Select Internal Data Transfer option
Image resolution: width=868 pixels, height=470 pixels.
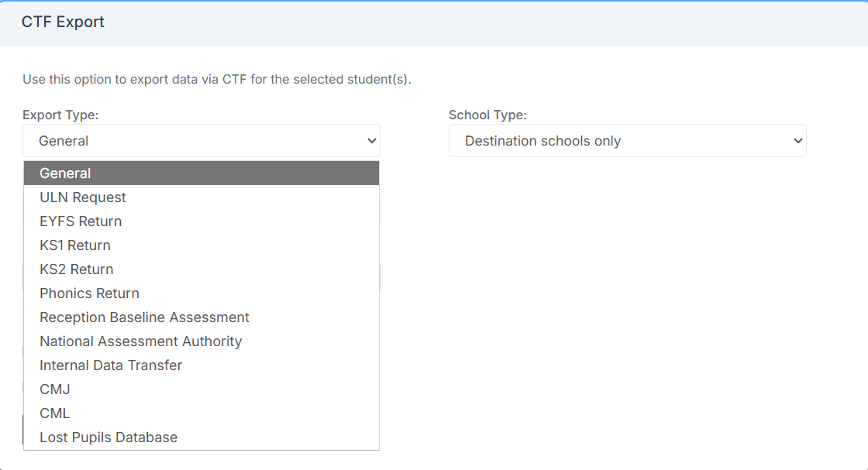(x=110, y=365)
